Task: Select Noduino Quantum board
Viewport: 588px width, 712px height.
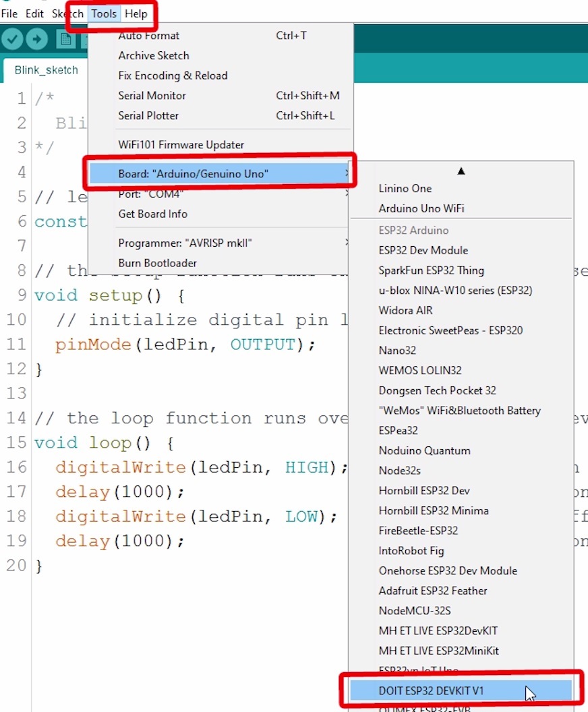Action: click(x=461, y=450)
